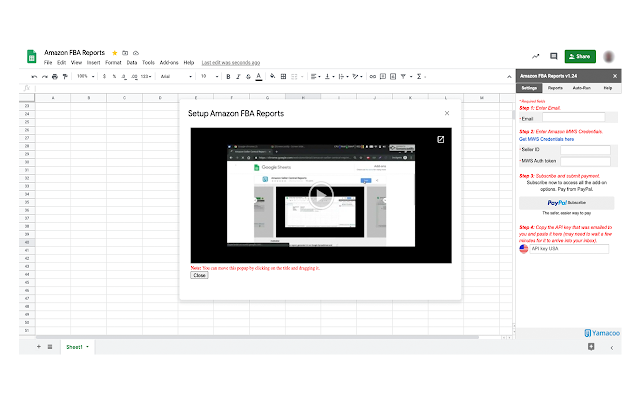Click the API key USA field
The image size is (640, 400).
pyautogui.click(x=569, y=249)
